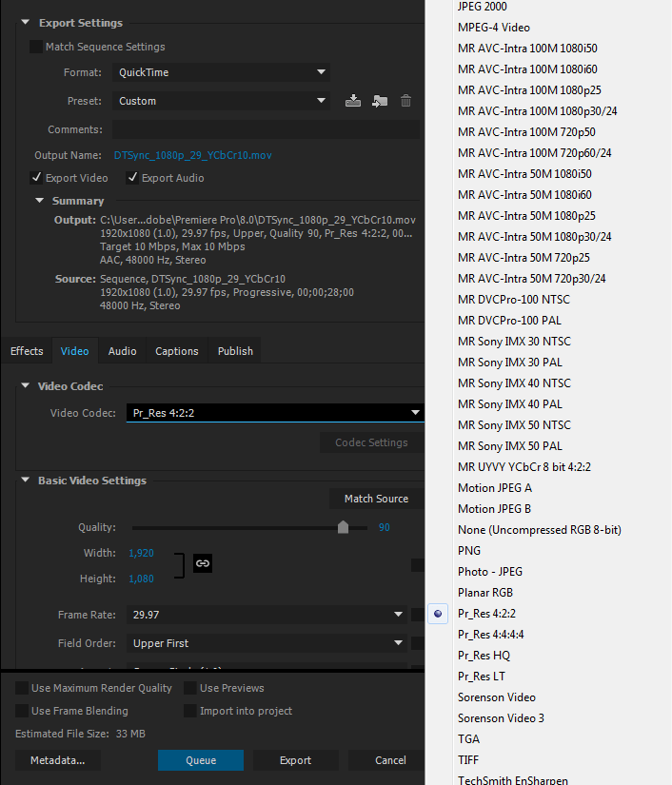Click the Import Preset icon

pyautogui.click(x=380, y=101)
